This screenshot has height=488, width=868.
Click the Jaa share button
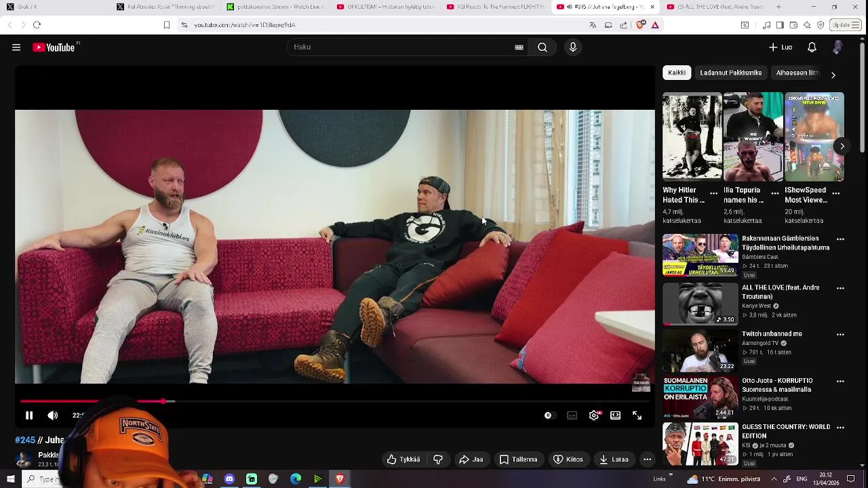tap(471, 460)
